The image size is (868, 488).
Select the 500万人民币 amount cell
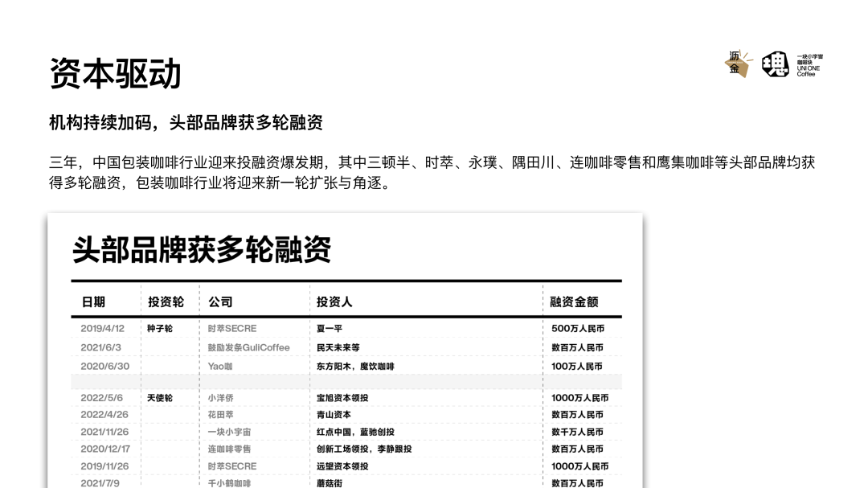[578, 329]
